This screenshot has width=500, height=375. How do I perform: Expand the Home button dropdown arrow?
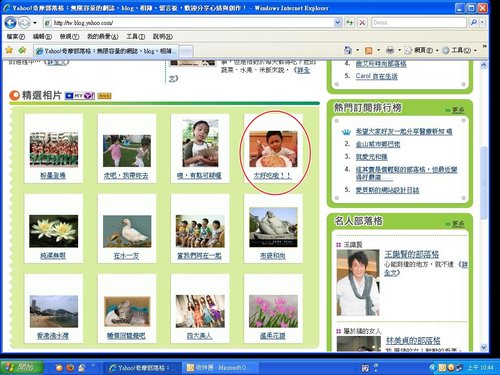(x=357, y=50)
